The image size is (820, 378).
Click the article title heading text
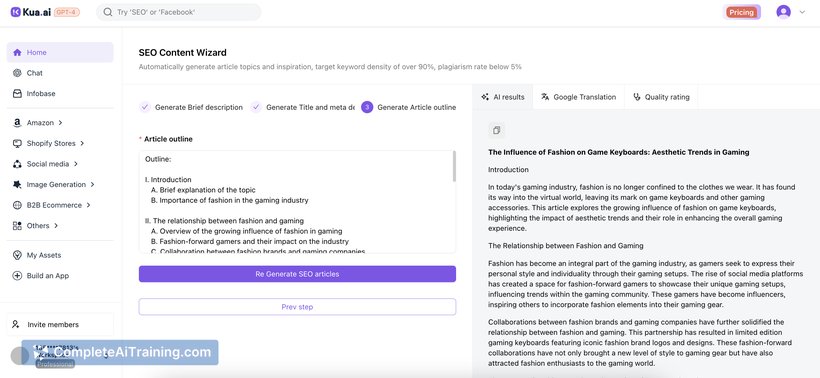(x=619, y=152)
